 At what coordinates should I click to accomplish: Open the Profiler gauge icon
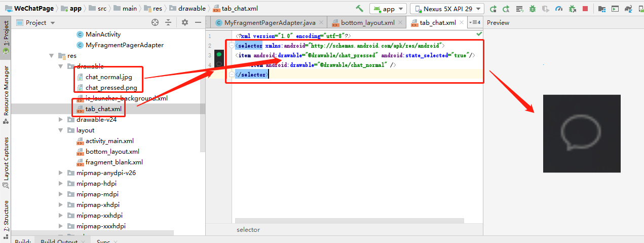click(x=559, y=9)
